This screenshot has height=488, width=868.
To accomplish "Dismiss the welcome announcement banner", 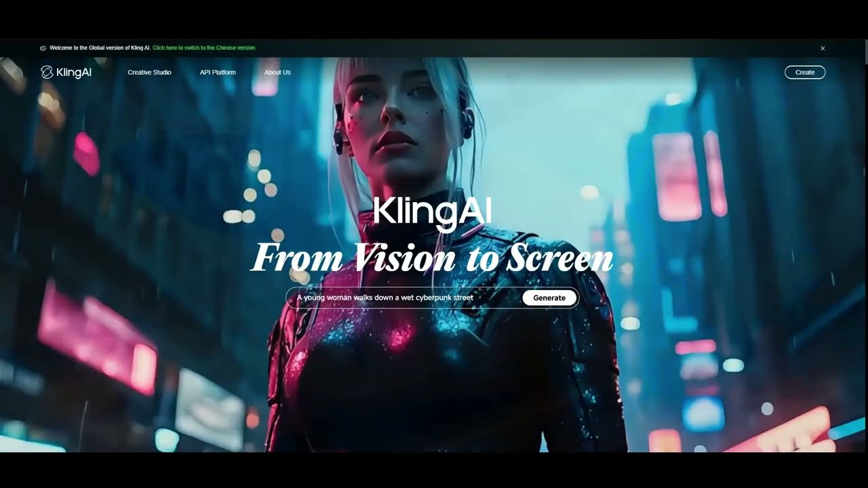I will pos(823,48).
